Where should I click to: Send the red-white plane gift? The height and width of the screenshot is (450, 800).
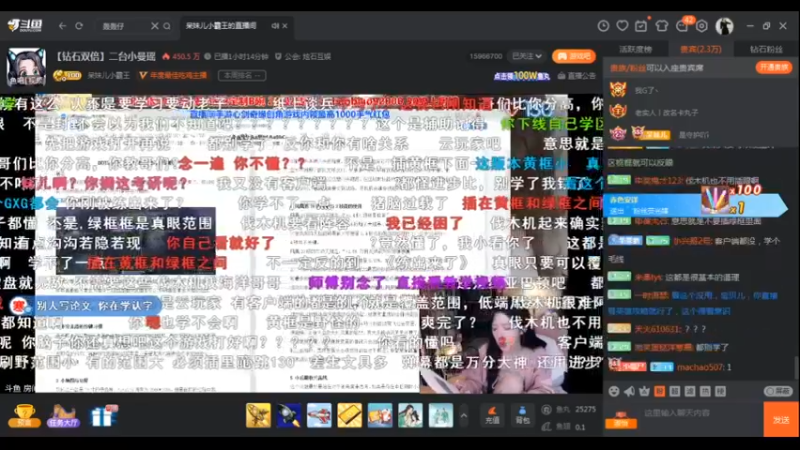319,415
